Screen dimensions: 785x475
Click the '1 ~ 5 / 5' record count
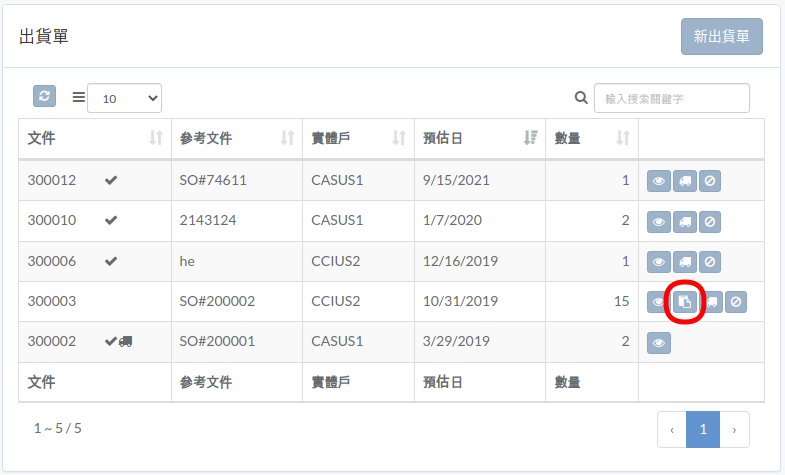[x=58, y=428]
